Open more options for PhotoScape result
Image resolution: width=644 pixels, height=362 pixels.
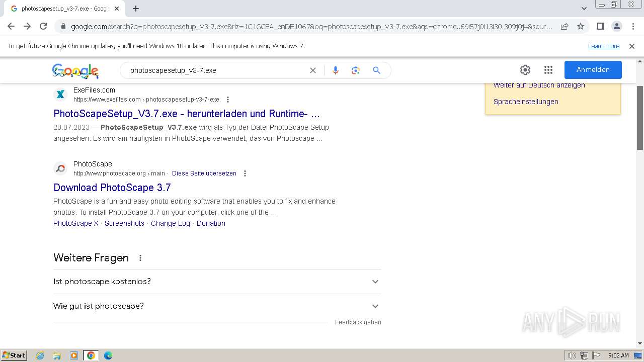(245, 173)
